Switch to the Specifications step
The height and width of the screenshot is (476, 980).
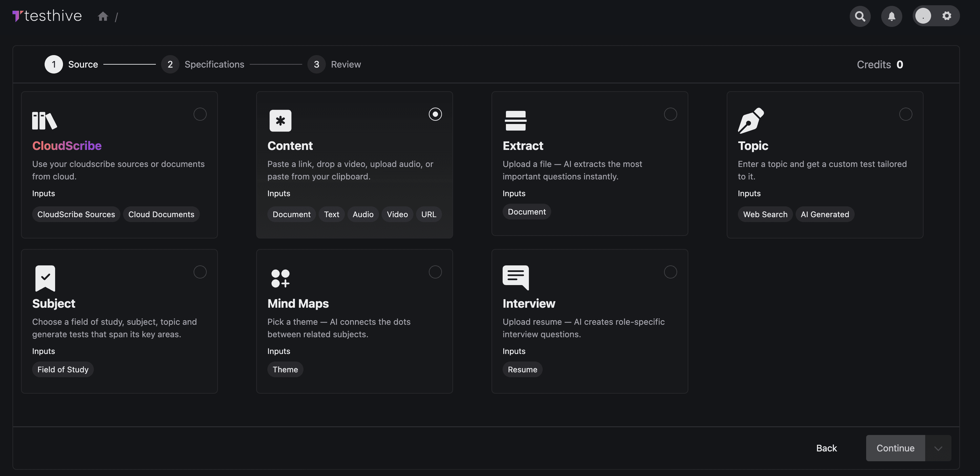pyautogui.click(x=170, y=64)
